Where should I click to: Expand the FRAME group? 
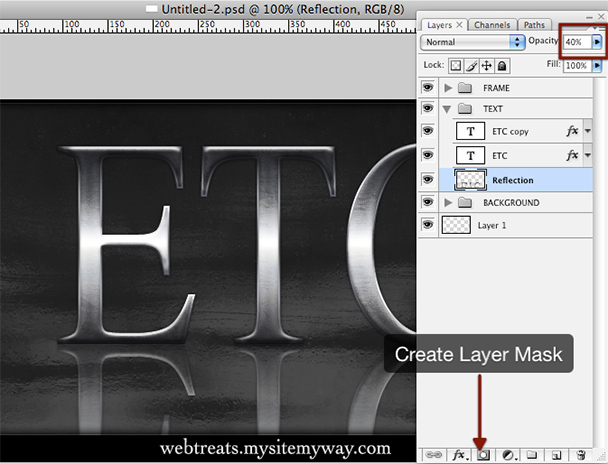pyautogui.click(x=448, y=88)
